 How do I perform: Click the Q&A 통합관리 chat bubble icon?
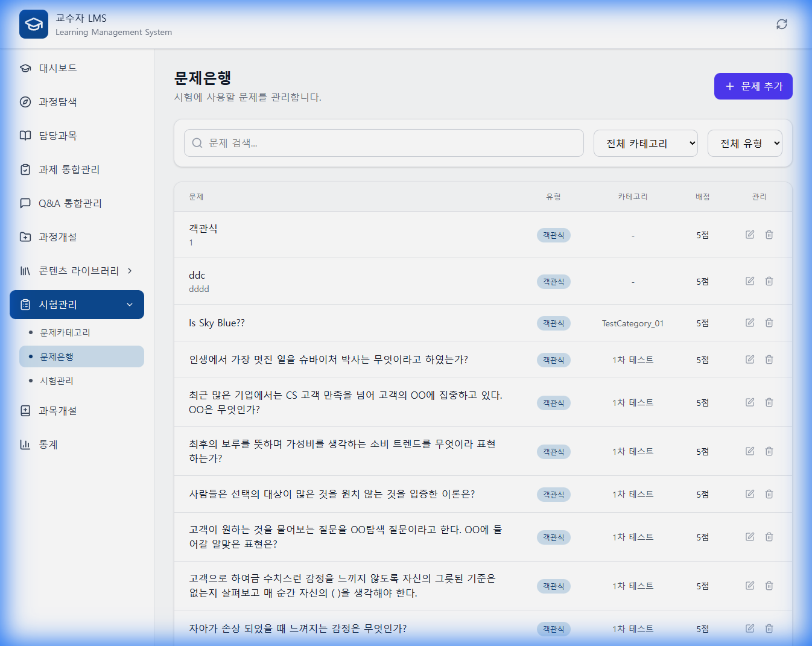tap(25, 203)
